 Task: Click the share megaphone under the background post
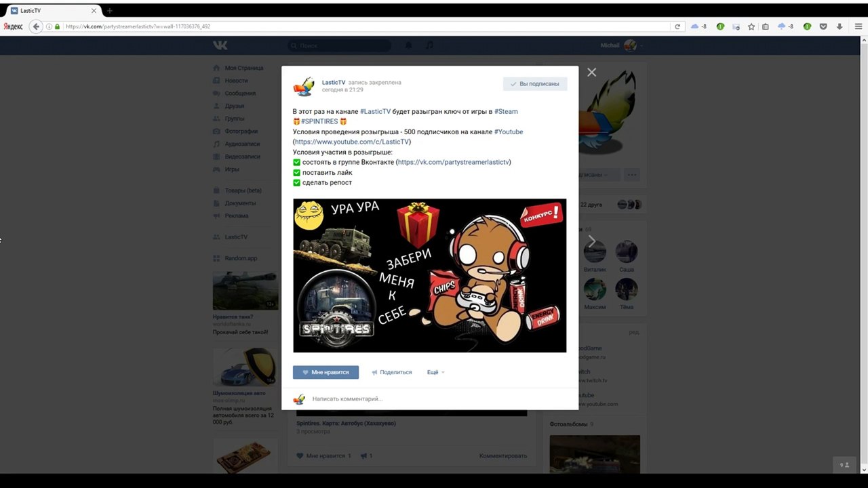click(364, 456)
